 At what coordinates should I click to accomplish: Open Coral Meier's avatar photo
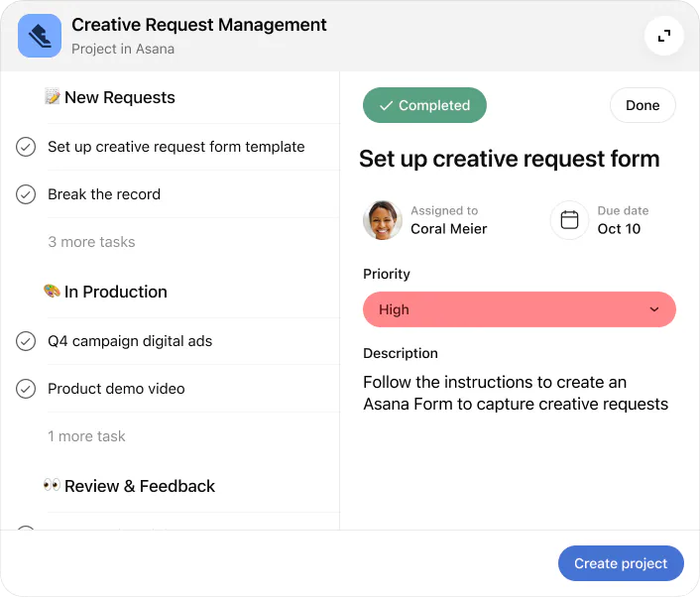coord(382,220)
